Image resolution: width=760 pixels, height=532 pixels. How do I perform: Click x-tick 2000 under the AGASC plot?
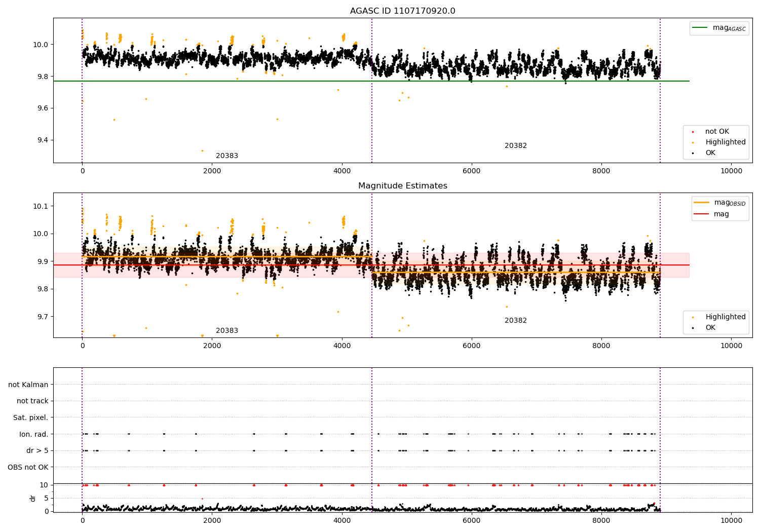point(212,171)
